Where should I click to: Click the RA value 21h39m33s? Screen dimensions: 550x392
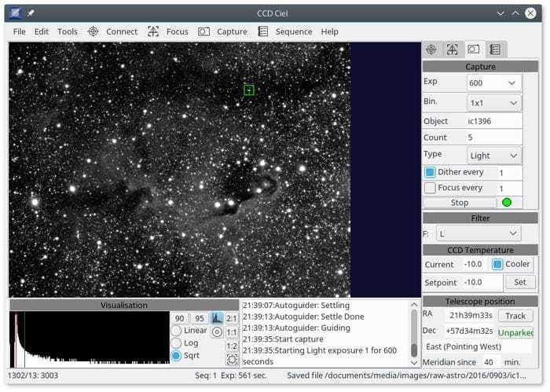pos(471,316)
